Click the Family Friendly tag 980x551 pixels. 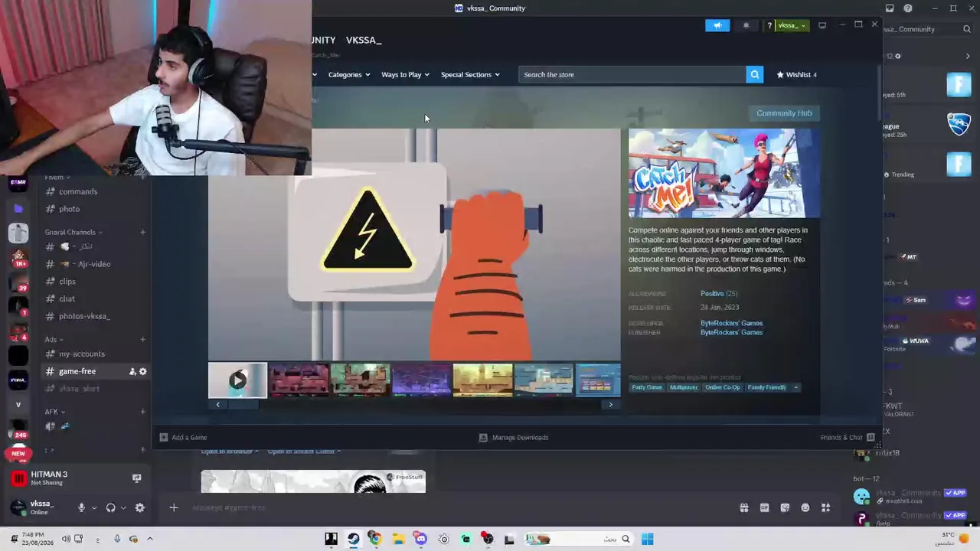point(766,387)
